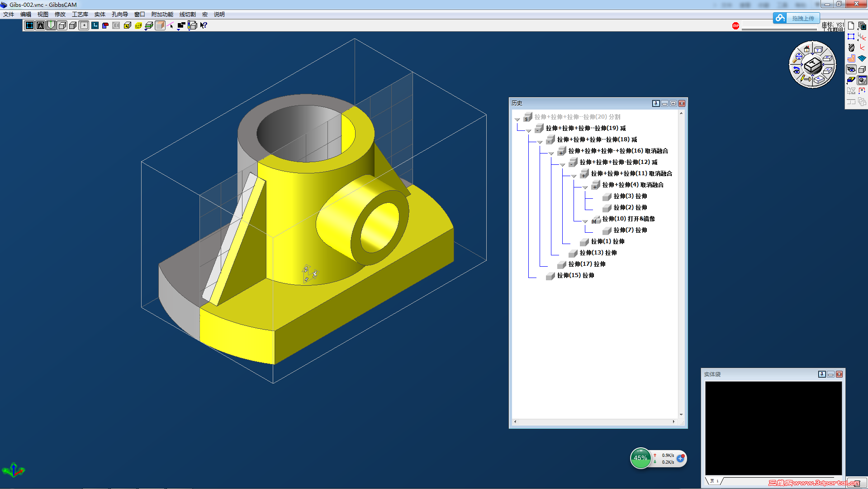Select the 拉伸(1) 拉伸 history entry
Image resolution: width=868 pixels, height=489 pixels.
click(x=607, y=241)
